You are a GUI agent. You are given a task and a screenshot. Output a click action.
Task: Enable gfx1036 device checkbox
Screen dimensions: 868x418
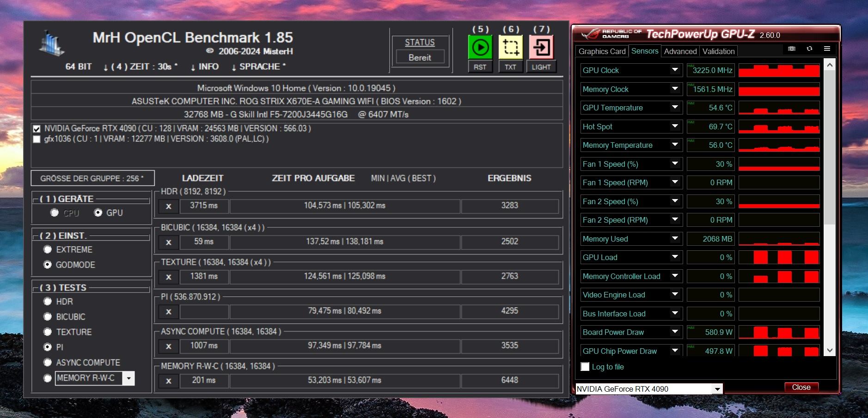(x=37, y=139)
